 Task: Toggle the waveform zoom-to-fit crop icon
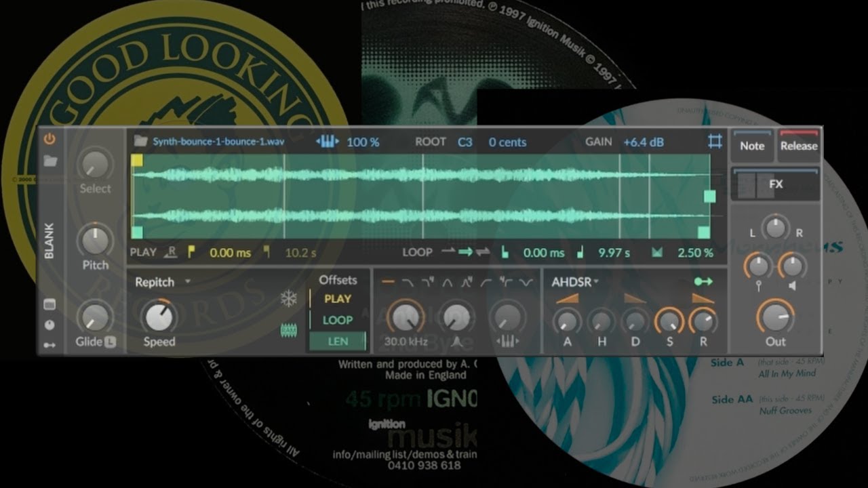pos(715,142)
